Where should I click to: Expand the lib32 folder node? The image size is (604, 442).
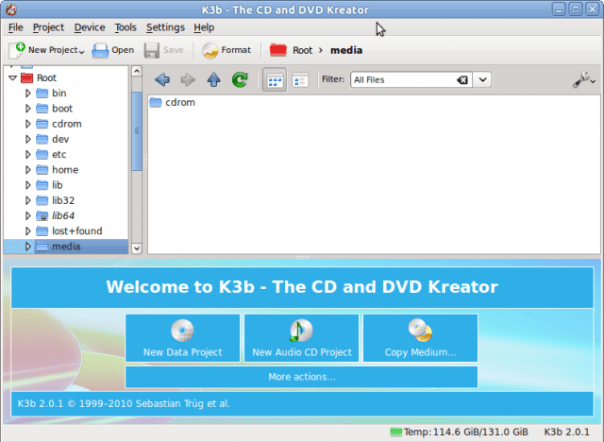coord(28,200)
